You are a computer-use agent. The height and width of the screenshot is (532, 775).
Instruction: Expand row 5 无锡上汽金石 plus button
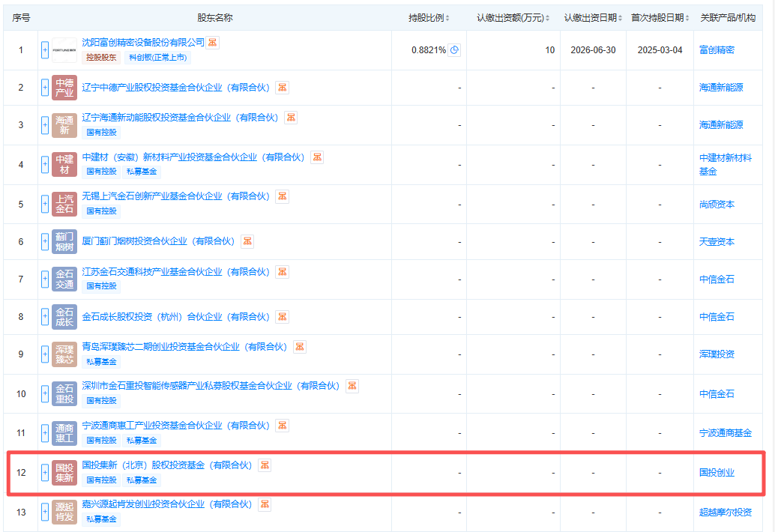(45, 204)
